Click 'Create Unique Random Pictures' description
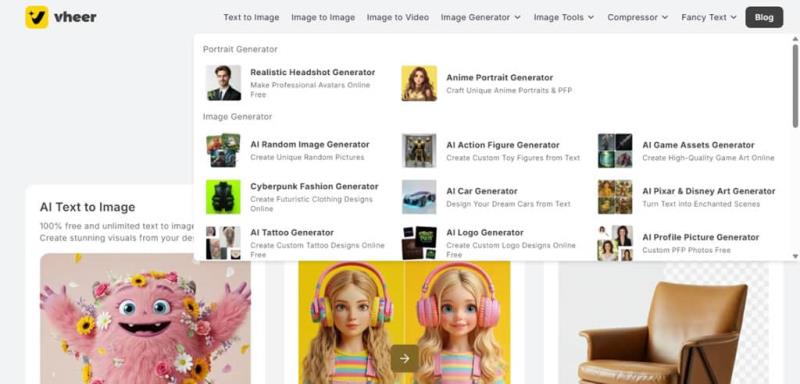 (307, 158)
